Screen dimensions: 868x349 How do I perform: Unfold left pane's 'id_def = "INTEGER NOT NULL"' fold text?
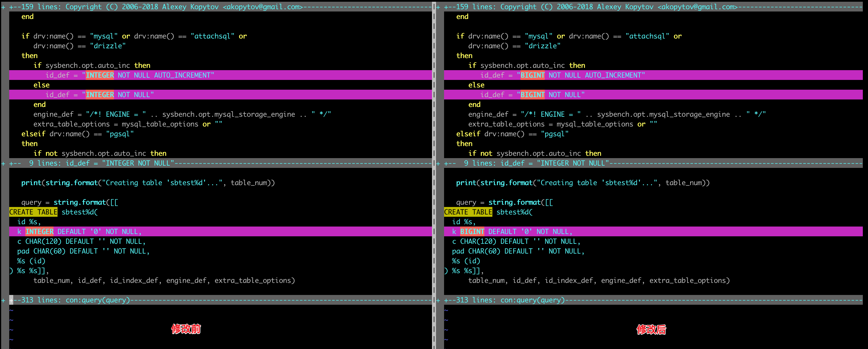[x=120, y=163]
